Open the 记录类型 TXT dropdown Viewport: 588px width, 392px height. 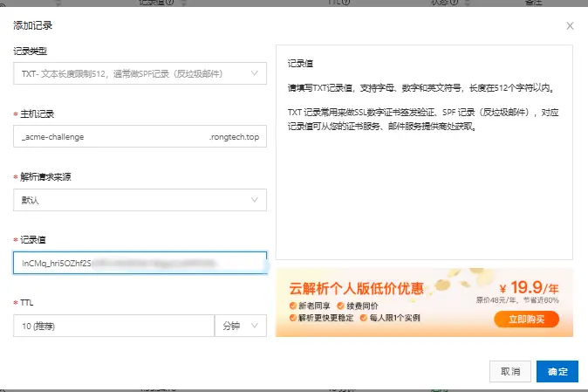(131, 73)
